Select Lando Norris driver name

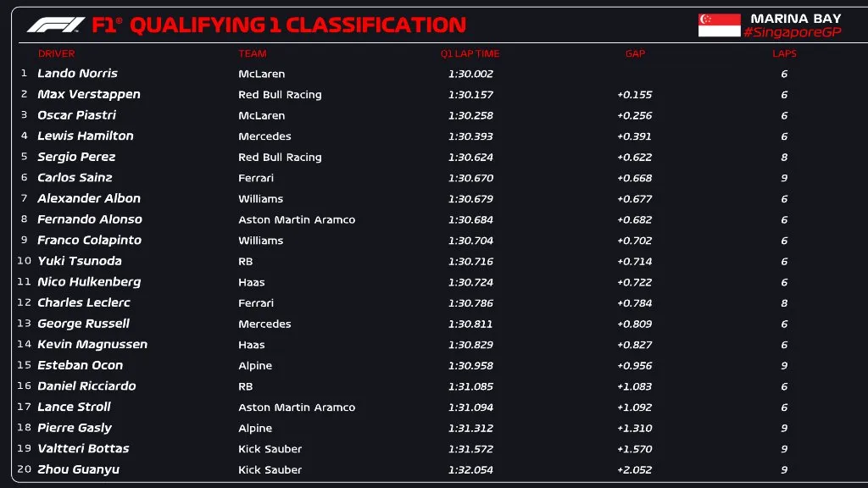click(77, 74)
